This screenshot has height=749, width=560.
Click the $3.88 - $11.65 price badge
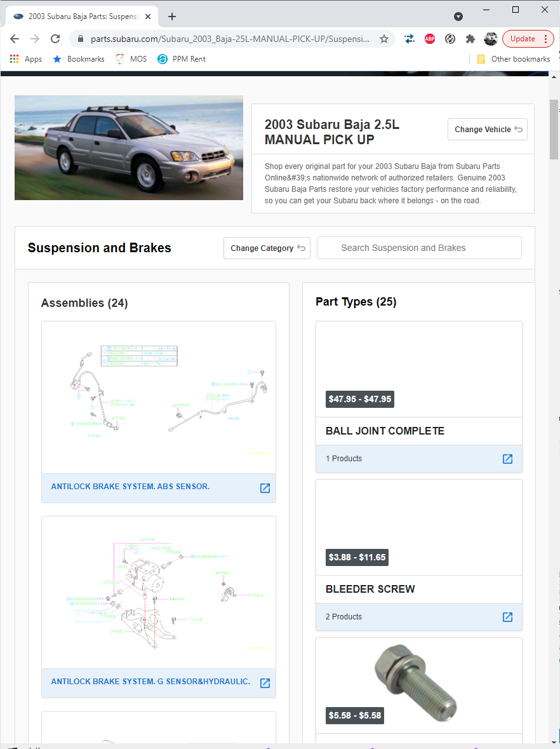pos(357,557)
